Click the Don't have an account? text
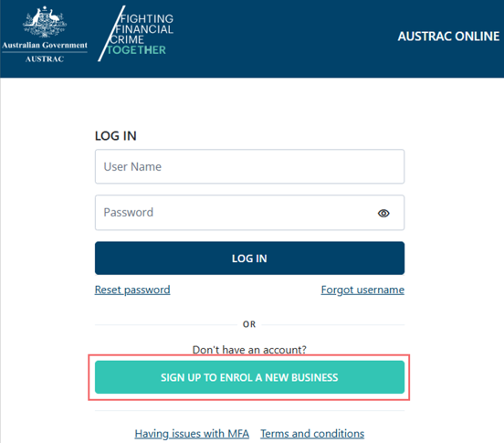 (x=249, y=350)
